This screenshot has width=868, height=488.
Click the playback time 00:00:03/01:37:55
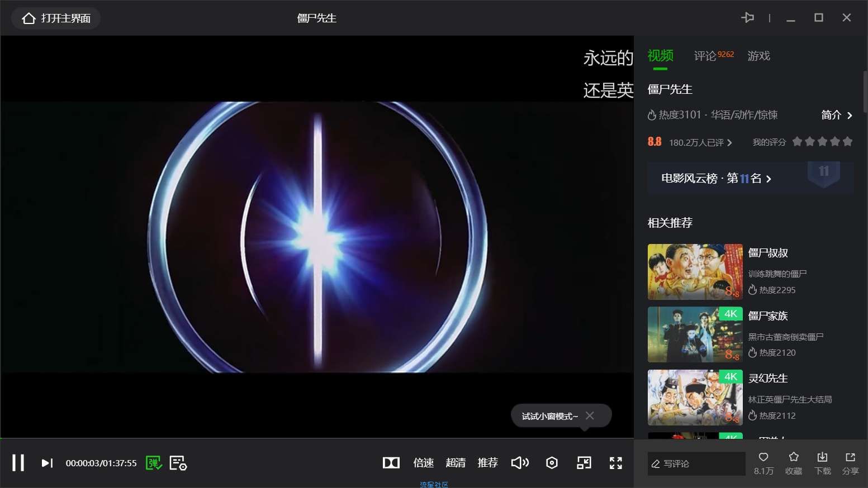(101, 463)
